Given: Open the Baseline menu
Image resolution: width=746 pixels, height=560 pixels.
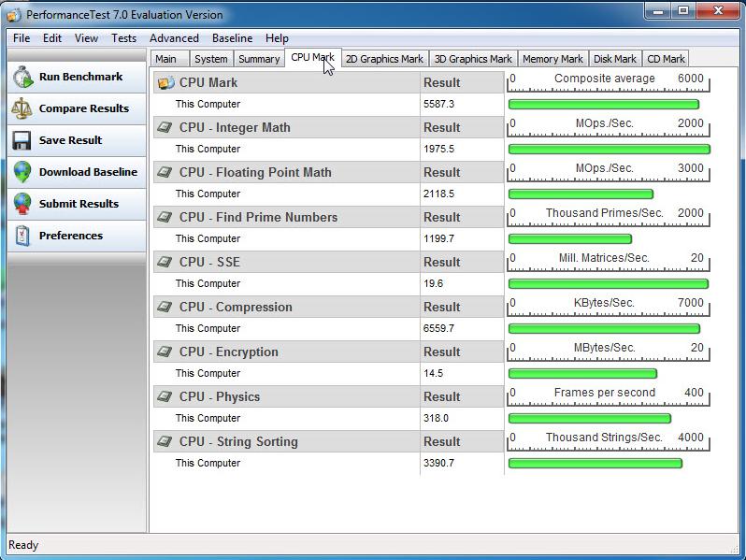Looking at the screenshot, I should click(x=232, y=38).
